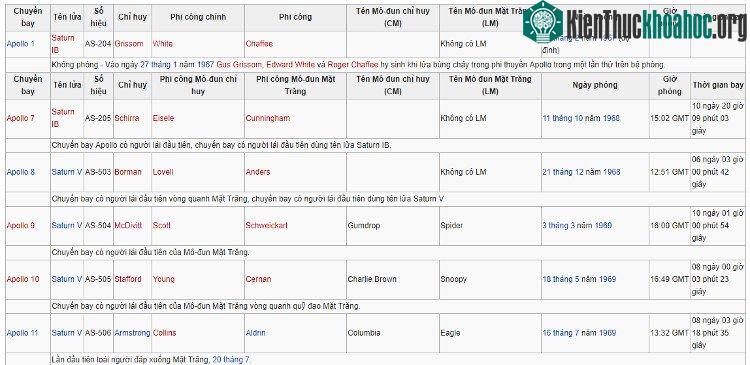750x365 pixels.
Task: Open the Chaffee pilot link
Action: pos(259,44)
